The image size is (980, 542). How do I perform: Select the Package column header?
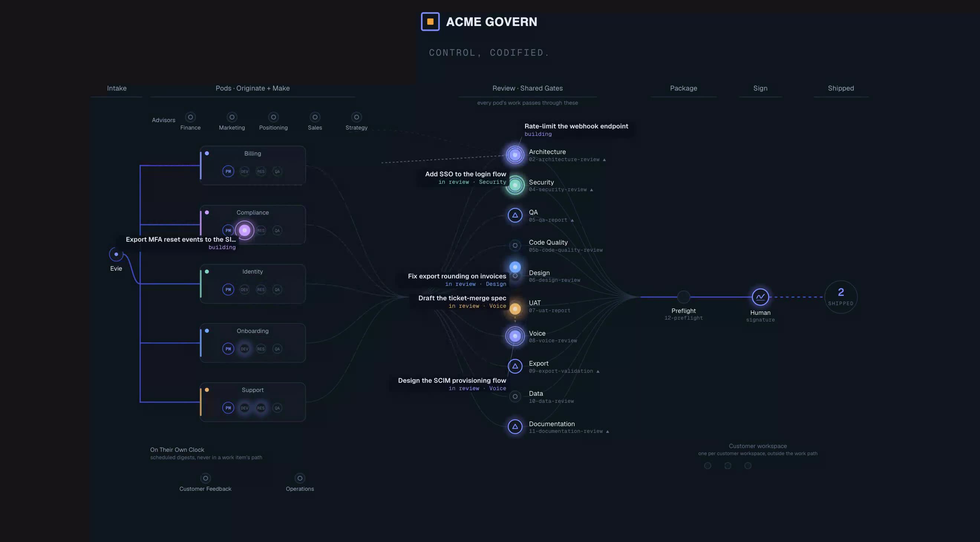coord(683,88)
